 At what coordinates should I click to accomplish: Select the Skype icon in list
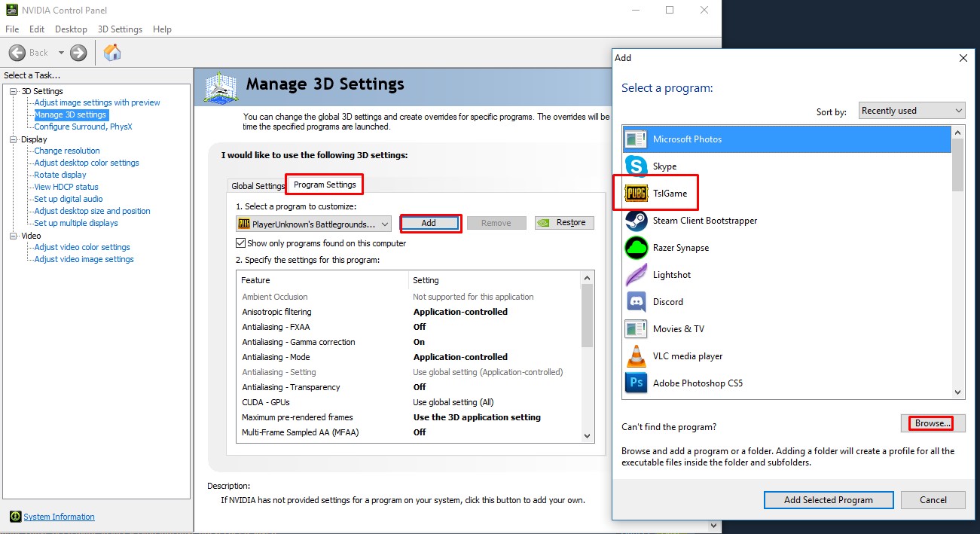click(x=637, y=166)
